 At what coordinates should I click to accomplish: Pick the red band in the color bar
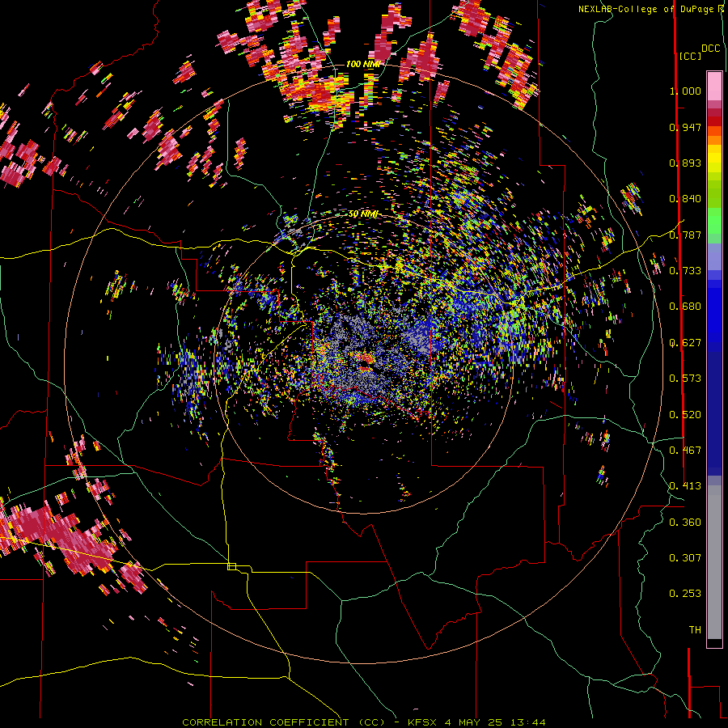coord(714,121)
